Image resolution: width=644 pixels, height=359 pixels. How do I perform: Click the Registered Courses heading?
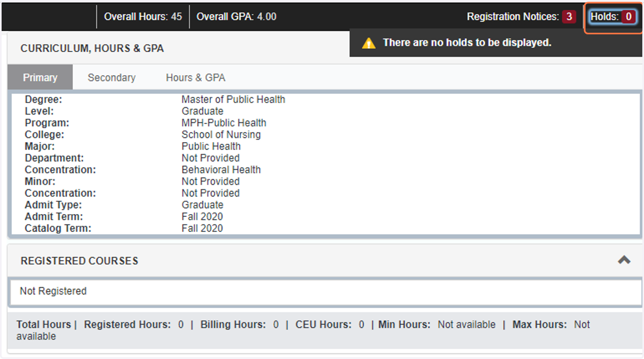(79, 261)
